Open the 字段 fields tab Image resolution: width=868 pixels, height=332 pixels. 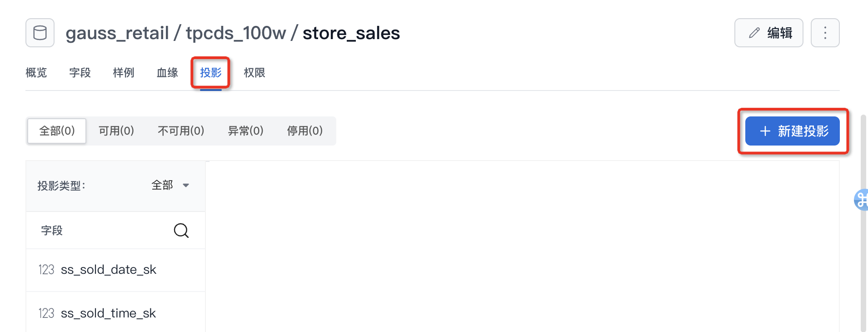tap(80, 73)
